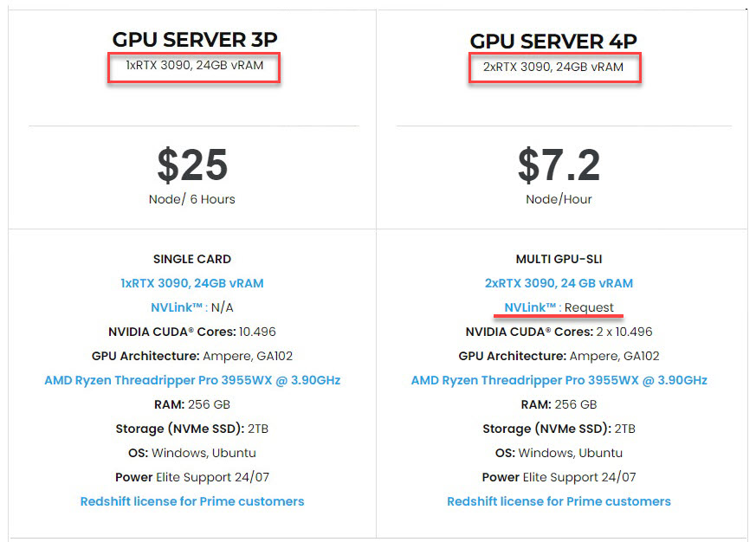Click the NVLink™ link marked Request
Image resolution: width=756 pixels, height=542 pixels.
click(x=531, y=307)
